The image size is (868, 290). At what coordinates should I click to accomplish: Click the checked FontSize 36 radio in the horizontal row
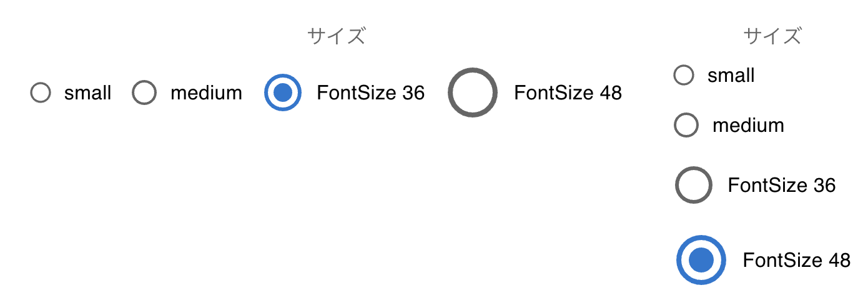pyautogui.click(x=283, y=93)
